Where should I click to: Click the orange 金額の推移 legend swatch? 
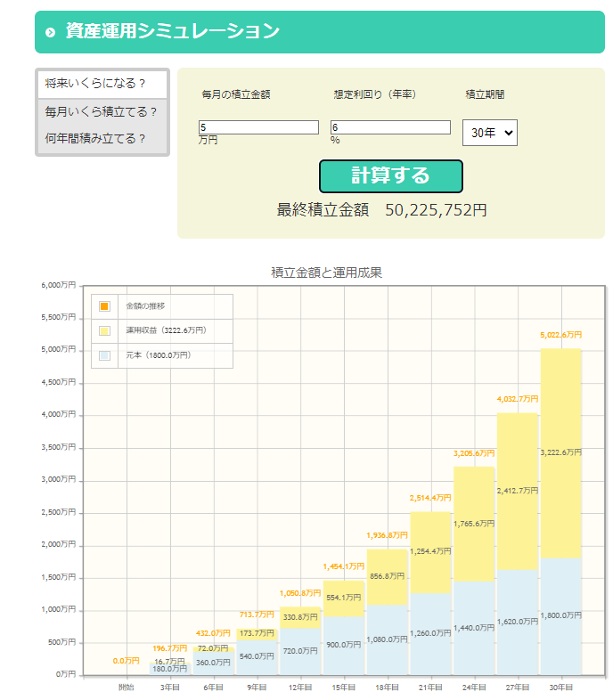point(104,306)
